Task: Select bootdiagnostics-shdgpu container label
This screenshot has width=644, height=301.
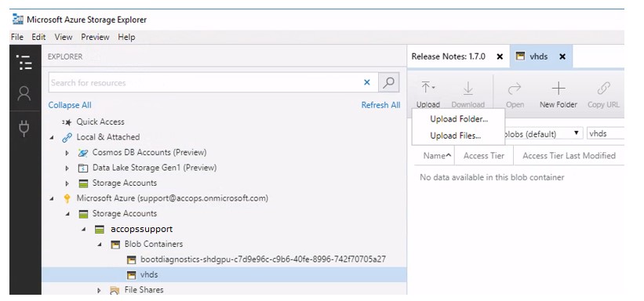Action: tap(263, 259)
